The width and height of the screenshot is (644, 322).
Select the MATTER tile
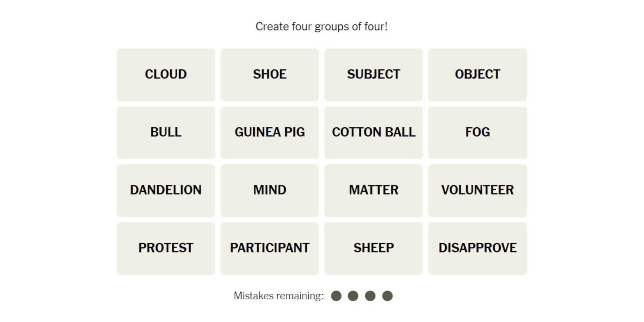373,190
